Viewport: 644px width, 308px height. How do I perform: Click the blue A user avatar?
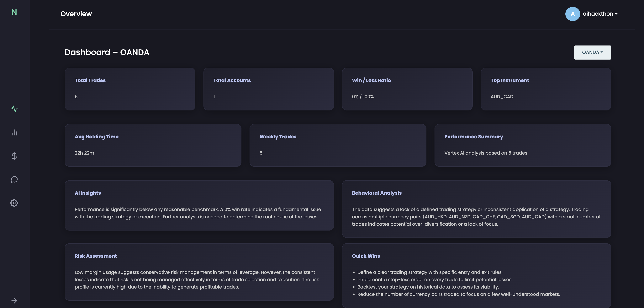click(573, 14)
